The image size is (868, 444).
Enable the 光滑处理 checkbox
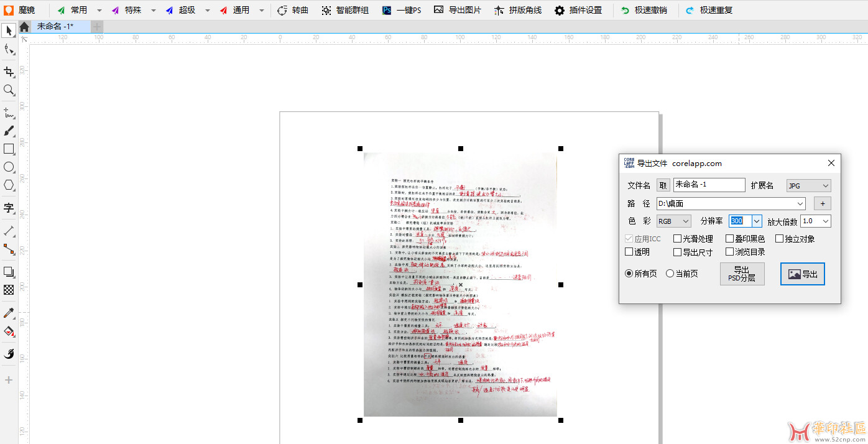pos(678,239)
